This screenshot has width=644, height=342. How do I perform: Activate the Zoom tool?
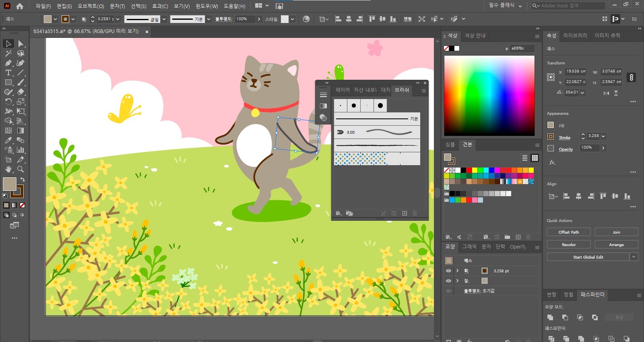pyautogui.click(x=21, y=169)
